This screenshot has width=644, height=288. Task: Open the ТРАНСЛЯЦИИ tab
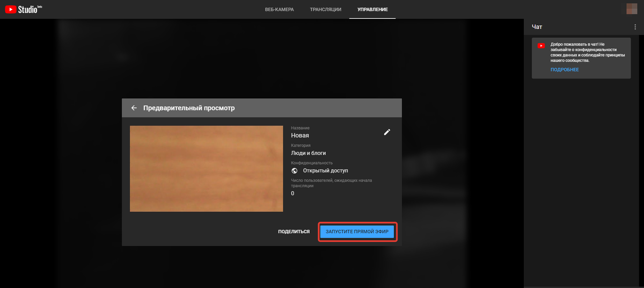pyautogui.click(x=325, y=10)
